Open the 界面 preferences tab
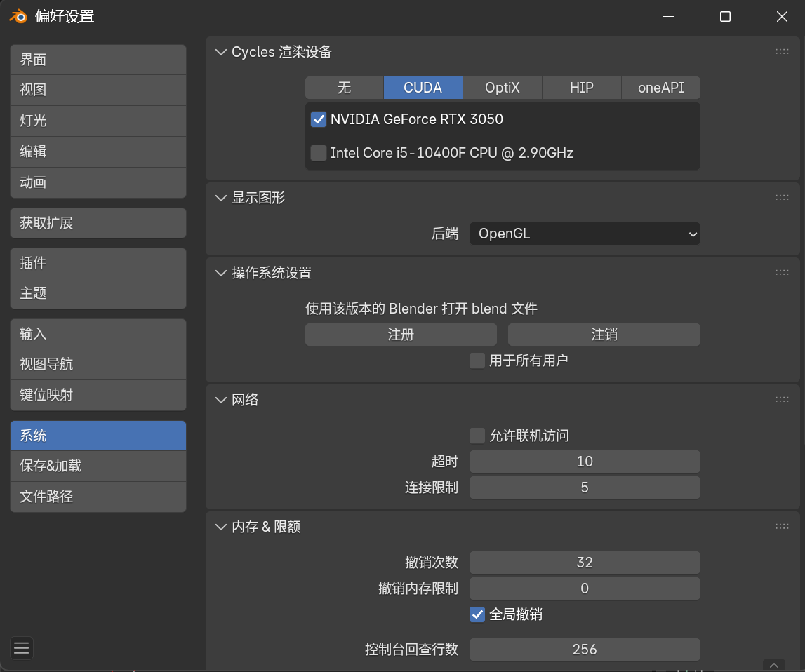Viewport: 805px width, 672px height. (x=98, y=60)
